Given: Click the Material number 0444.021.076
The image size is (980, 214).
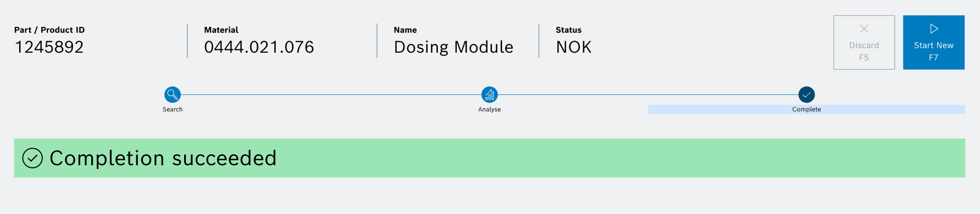Looking at the screenshot, I should (x=259, y=47).
